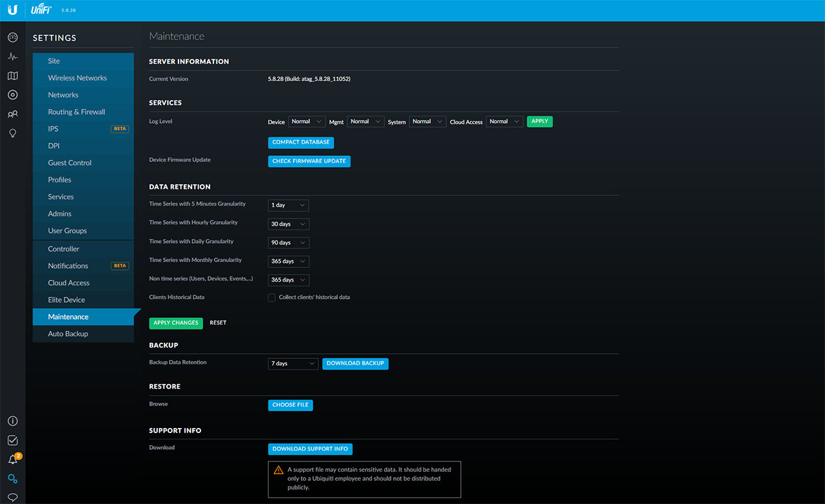The height and width of the screenshot is (504, 825).
Task: Click Compact Database button
Action: [x=301, y=142]
